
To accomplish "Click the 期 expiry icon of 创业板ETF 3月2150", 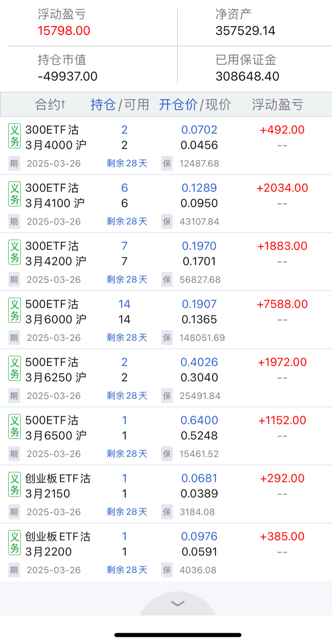I will 14,512.
